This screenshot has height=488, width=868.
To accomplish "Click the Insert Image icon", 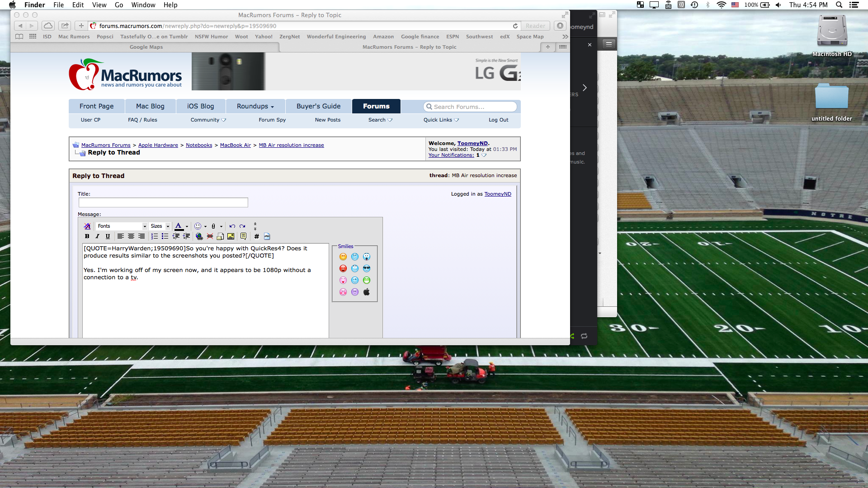I will [231, 236].
